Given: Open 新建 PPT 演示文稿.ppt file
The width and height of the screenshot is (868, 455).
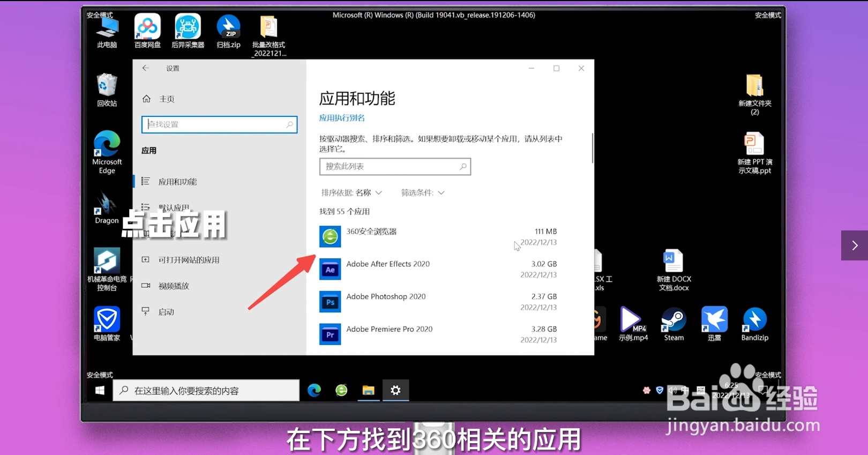Looking at the screenshot, I should 755,153.
